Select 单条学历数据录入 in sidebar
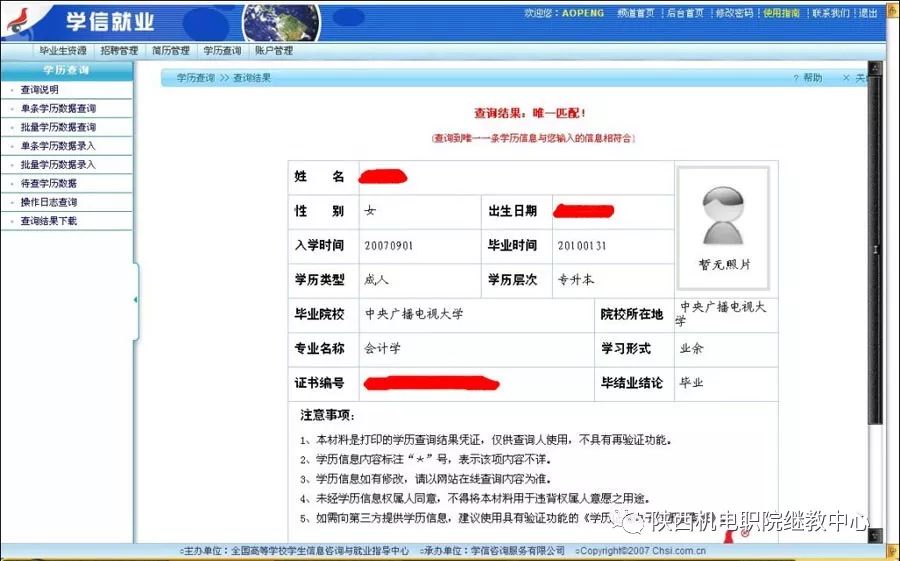 coord(58,146)
